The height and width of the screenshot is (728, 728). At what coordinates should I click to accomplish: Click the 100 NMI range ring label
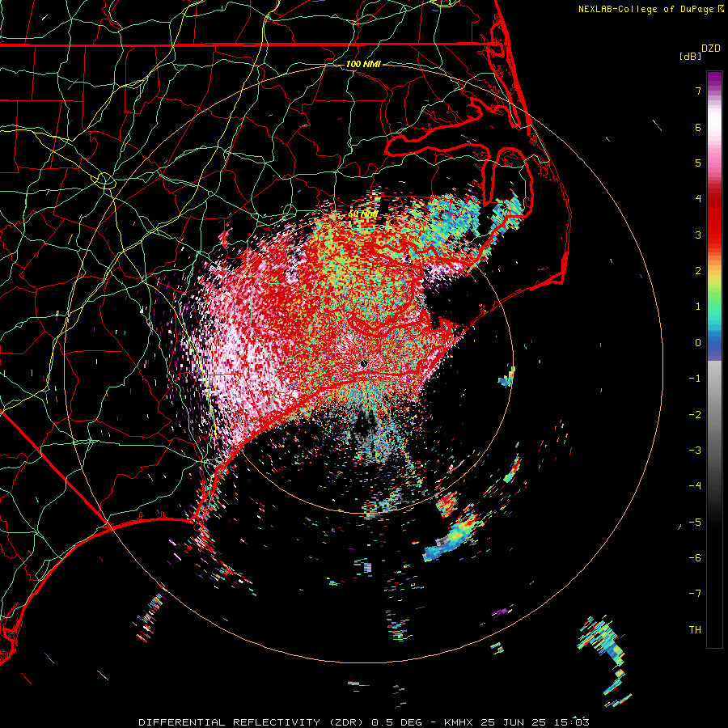point(363,64)
